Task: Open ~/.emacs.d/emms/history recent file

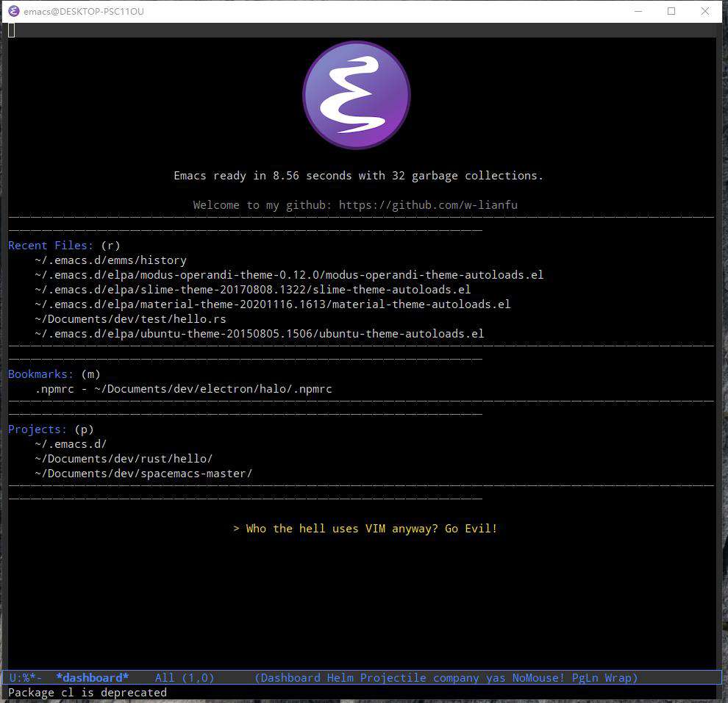Action: (110, 260)
